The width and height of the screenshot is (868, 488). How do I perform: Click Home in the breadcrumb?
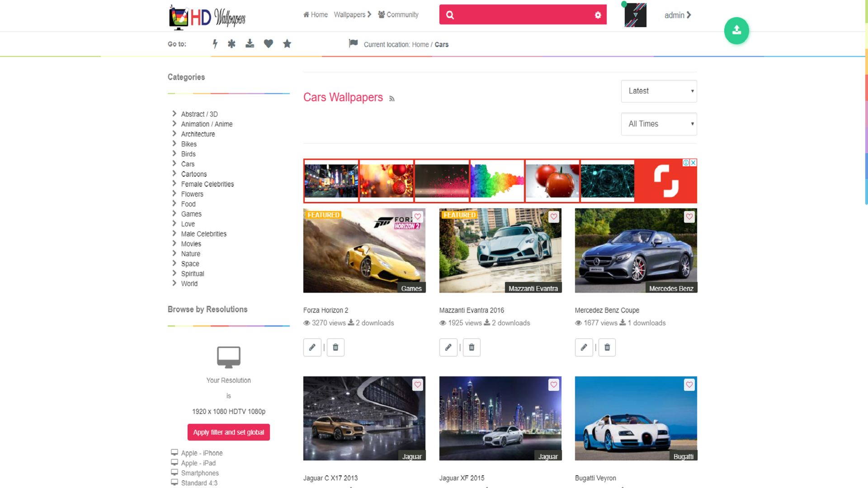[420, 44]
